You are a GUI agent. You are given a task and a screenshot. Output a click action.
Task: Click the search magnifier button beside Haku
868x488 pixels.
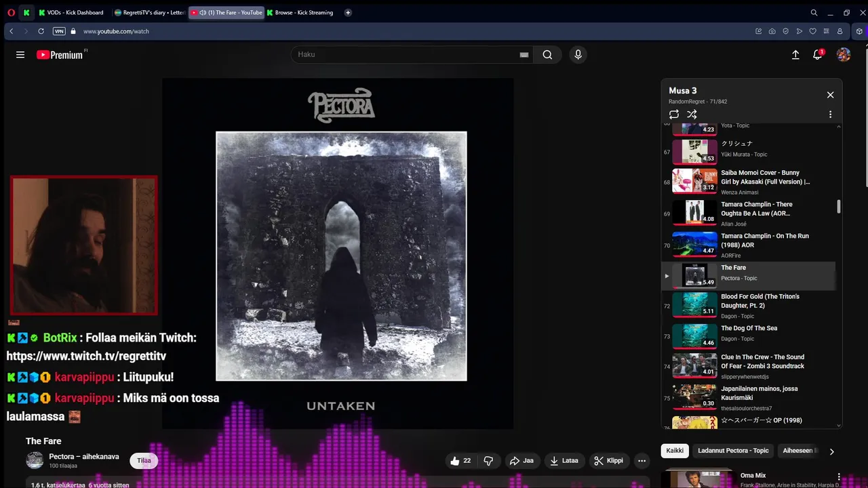547,55
